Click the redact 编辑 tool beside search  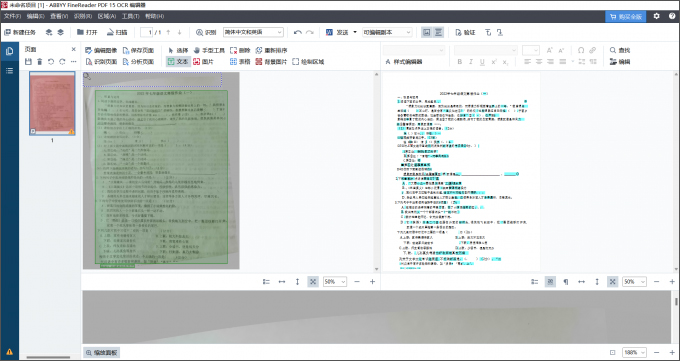(x=620, y=62)
